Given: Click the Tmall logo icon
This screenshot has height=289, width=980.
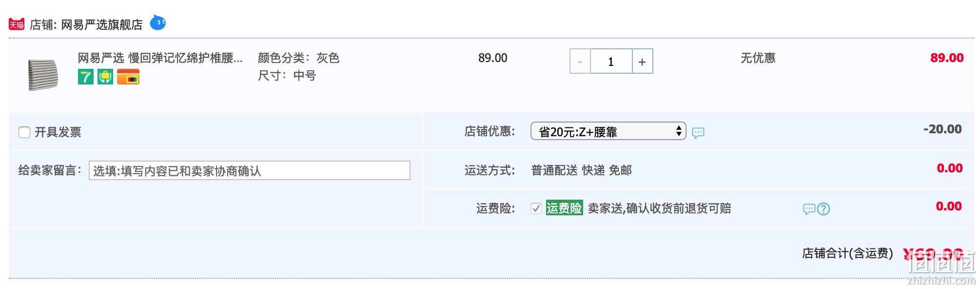Looking at the screenshot, I should [17, 24].
